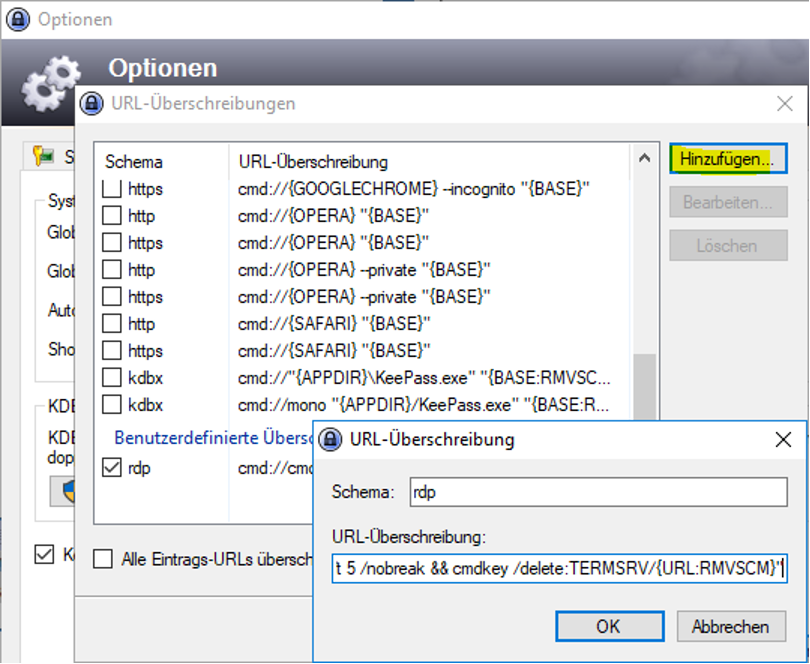Click the shield icon button at bottom left
Image resolution: width=810 pixels, height=664 pixels.
tap(64, 490)
